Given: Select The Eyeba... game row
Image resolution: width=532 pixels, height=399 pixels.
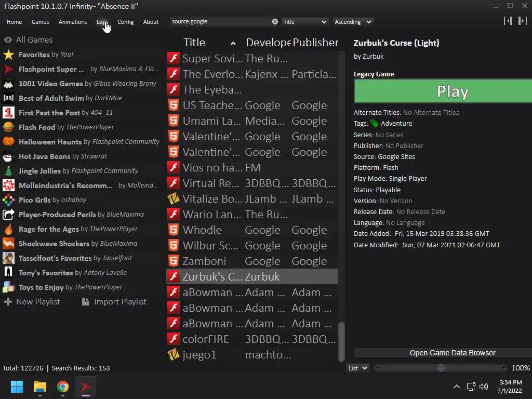Looking at the screenshot, I should coord(252,89).
